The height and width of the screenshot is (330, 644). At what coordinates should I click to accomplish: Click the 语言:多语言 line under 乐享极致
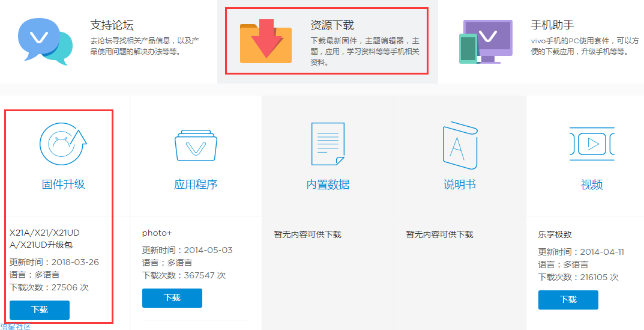coord(563,264)
